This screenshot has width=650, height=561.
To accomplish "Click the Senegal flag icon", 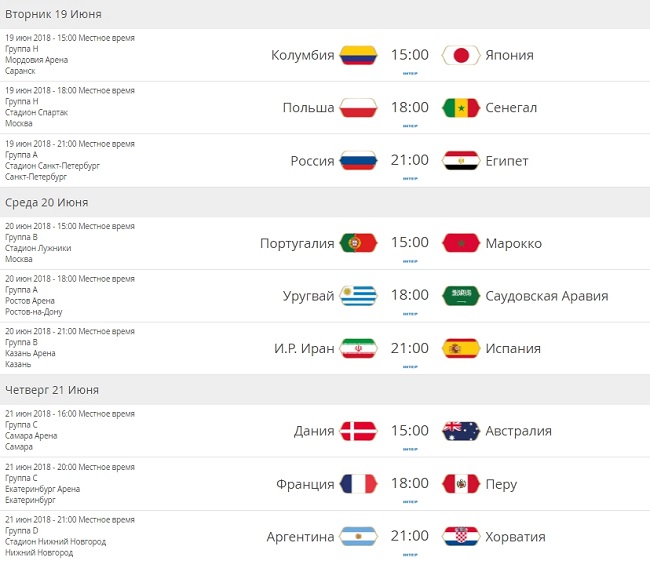I will [460, 108].
